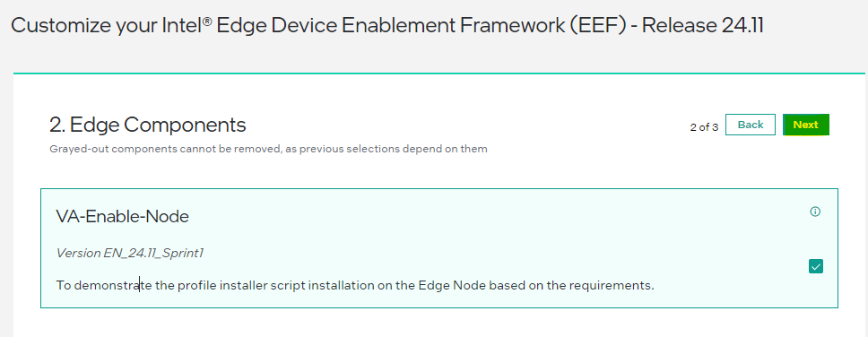Click the Version EN_24.11_Sprint1 label
This screenshot has height=337, width=868.
coord(130,254)
